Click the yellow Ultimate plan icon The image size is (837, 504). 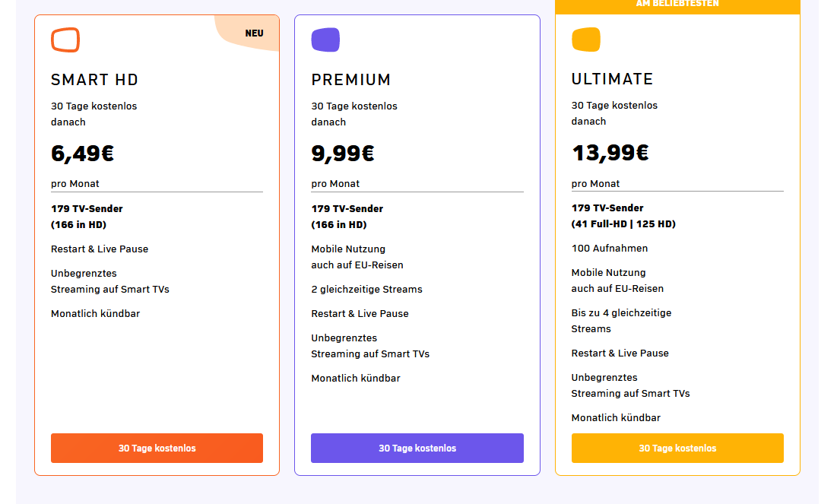[586, 40]
